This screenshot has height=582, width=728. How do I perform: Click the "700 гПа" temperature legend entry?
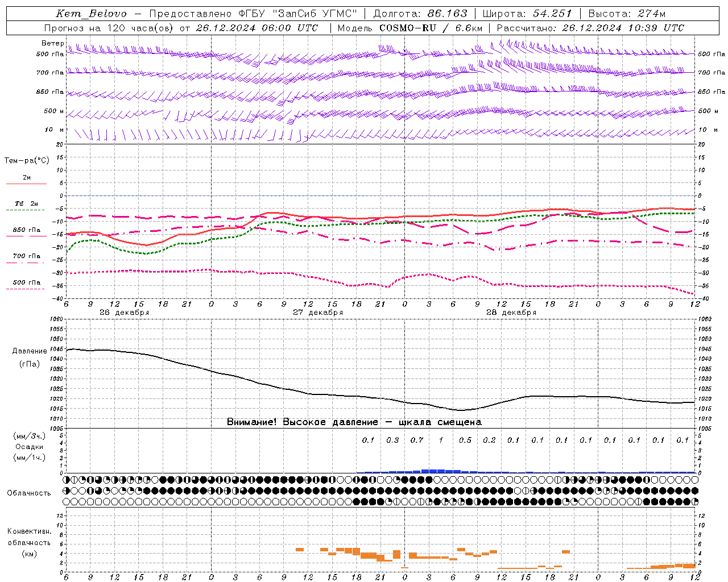tap(26, 256)
